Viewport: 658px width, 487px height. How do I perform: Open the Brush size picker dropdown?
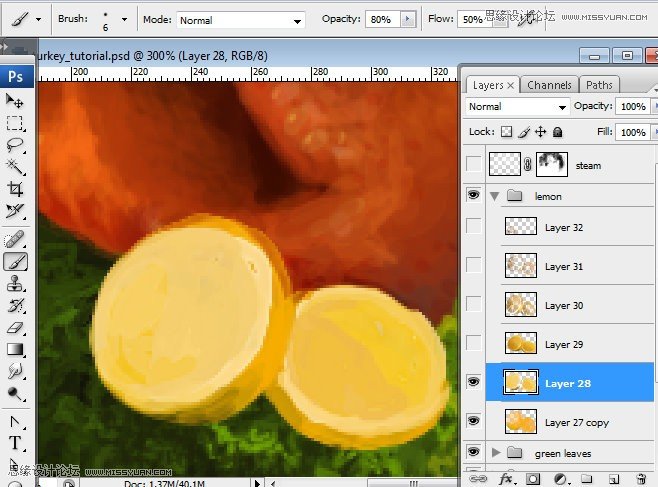pyautogui.click(x=124, y=19)
